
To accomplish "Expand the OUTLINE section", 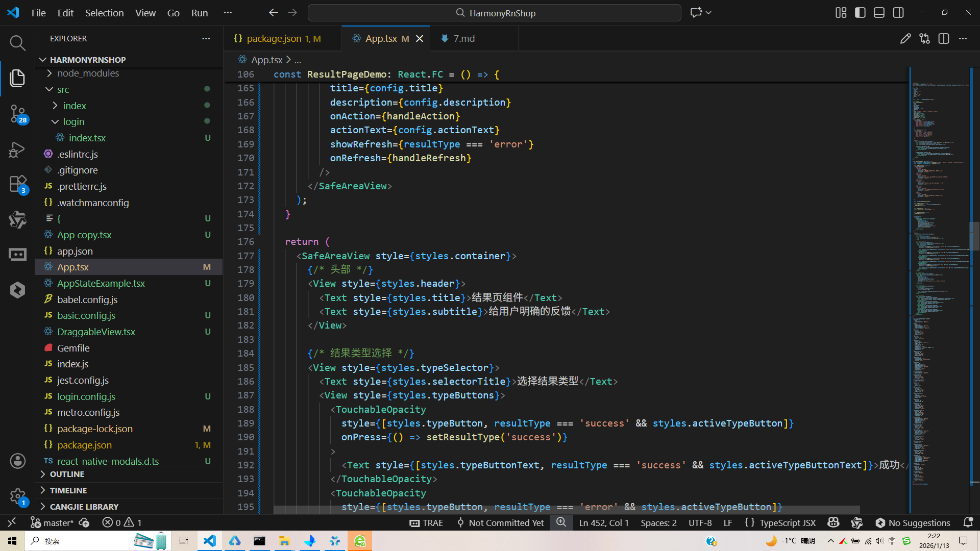I will click(67, 474).
